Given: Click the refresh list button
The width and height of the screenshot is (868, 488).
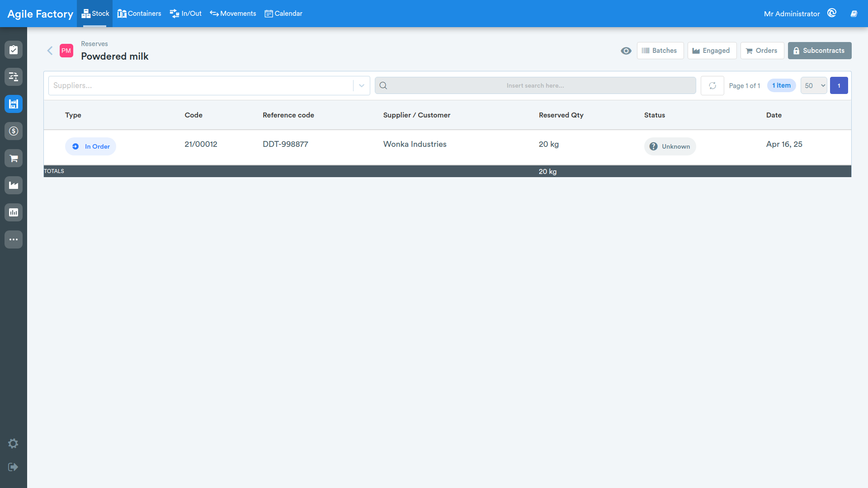Looking at the screenshot, I should click(712, 85).
